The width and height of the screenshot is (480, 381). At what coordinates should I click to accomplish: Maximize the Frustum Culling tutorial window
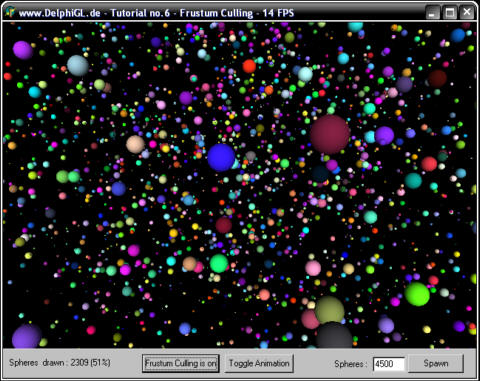coord(450,13)
